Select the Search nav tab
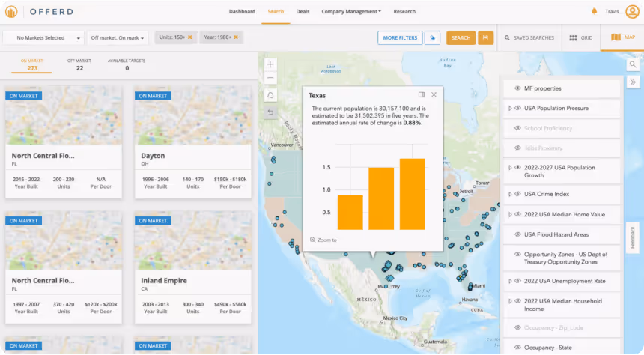644x355 pixels. click(276, 11)
